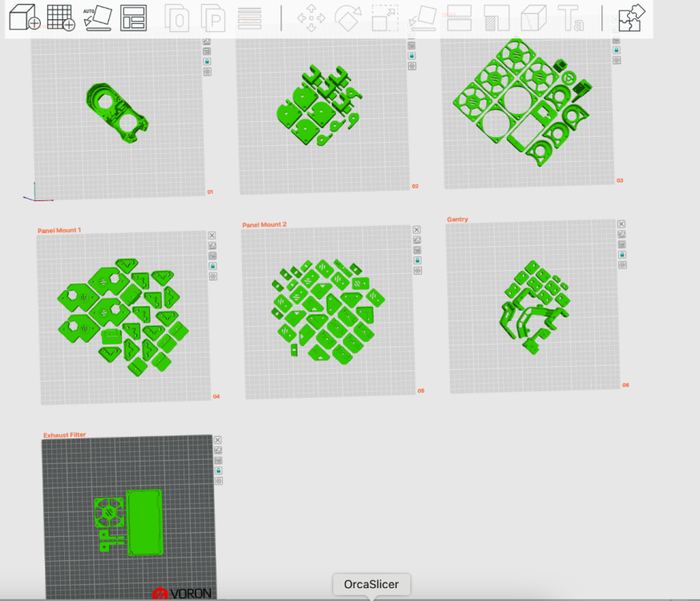Open plate settings for Panel Mount 1
Image resolution: width=700 pixels, height=601 pixels.
coord(213,276)
